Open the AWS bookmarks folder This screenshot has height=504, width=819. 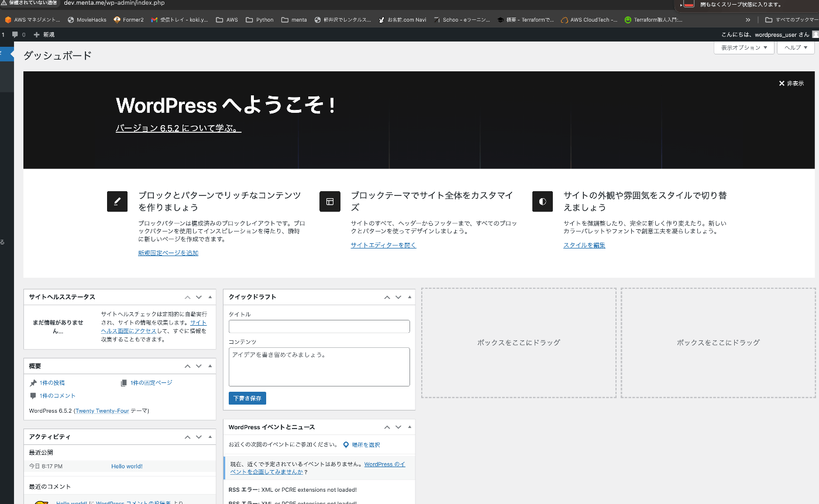pos(227,20)
